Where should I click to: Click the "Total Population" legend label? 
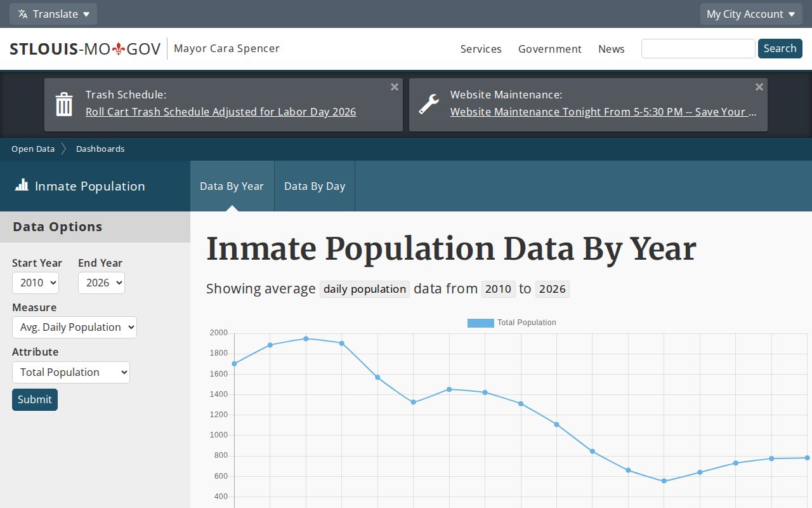527,323
